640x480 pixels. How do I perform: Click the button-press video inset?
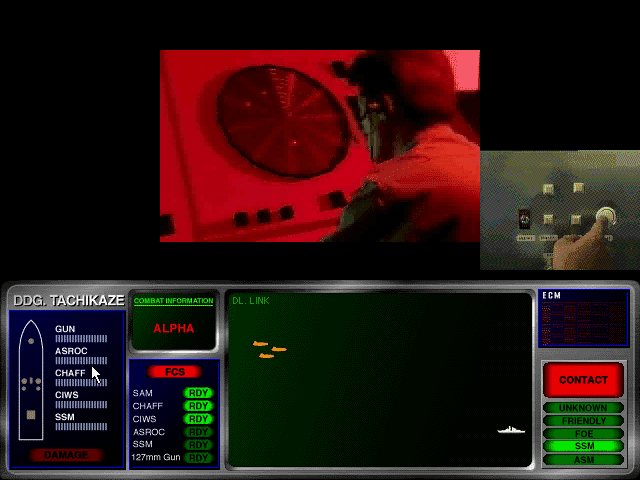coord(560,210)
